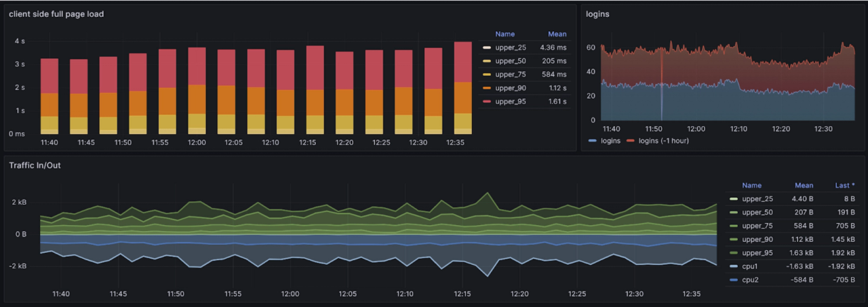Click the upper_75 swatch in Traffic legend
The width and height of the screenshot is (868, 307).
(733, 226)
